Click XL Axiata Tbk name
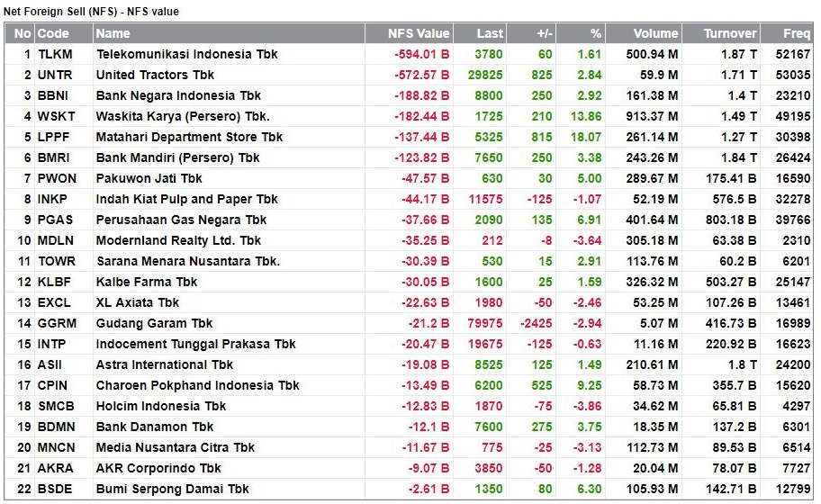 pyautogui.click(x=137, y=302)
